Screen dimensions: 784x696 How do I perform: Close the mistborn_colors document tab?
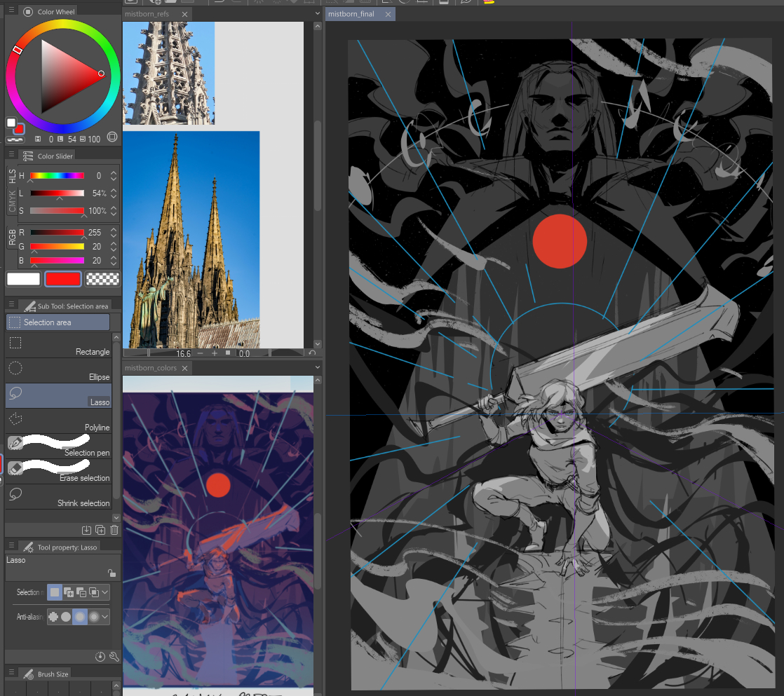184,368
